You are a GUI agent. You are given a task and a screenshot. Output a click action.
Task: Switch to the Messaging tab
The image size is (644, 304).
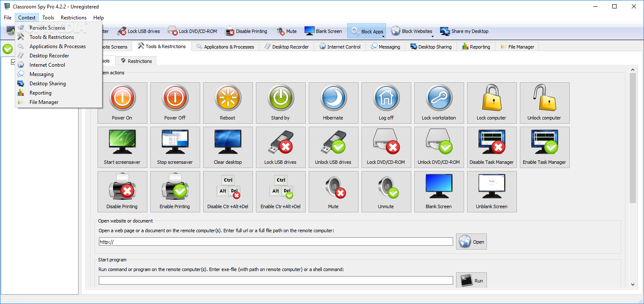pyautogui.click(x=386, y=47)
